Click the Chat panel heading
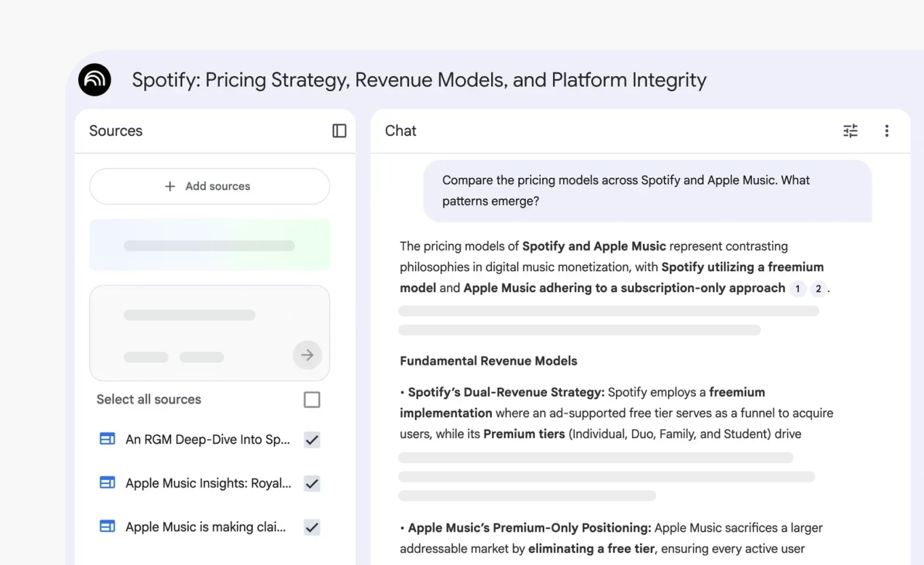This screenshot has height=565, width=924. pyautogui.click(x=401, y=131)
